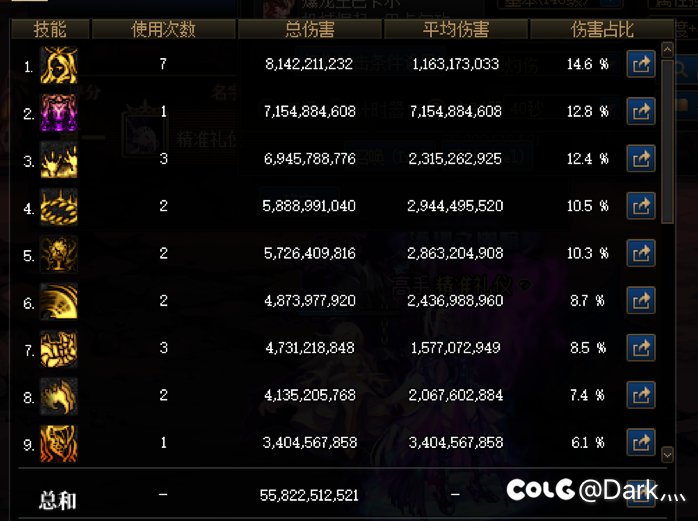
Task: Click share icon next to 8.7 %
Action: tap(641, 301)
